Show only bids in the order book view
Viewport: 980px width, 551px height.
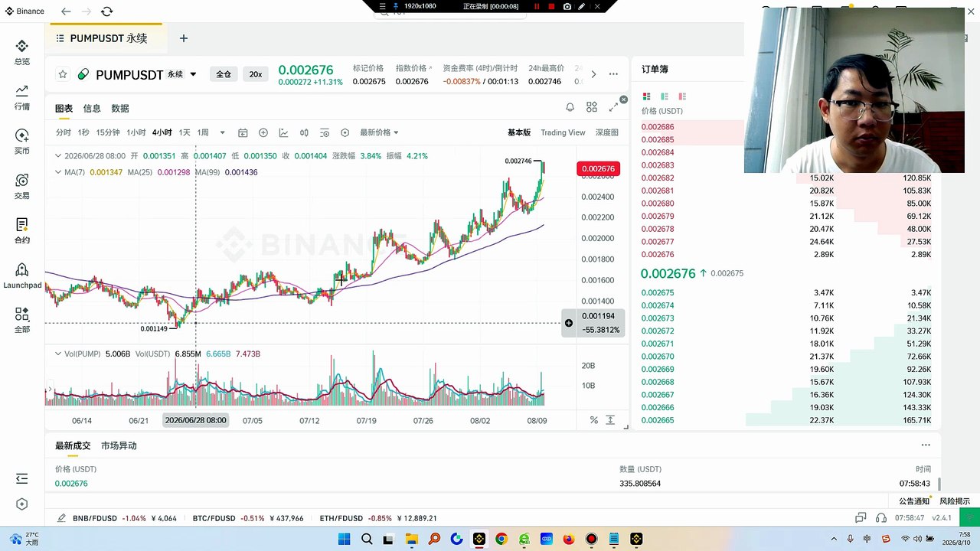pyautogui.click(x=664, y=96)
